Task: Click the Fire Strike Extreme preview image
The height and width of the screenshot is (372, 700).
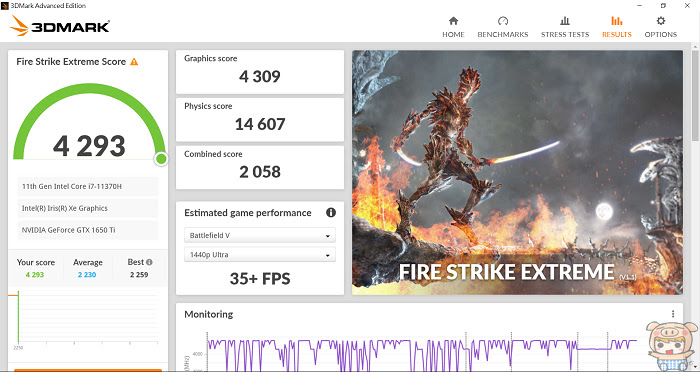Action: (517, 172)
